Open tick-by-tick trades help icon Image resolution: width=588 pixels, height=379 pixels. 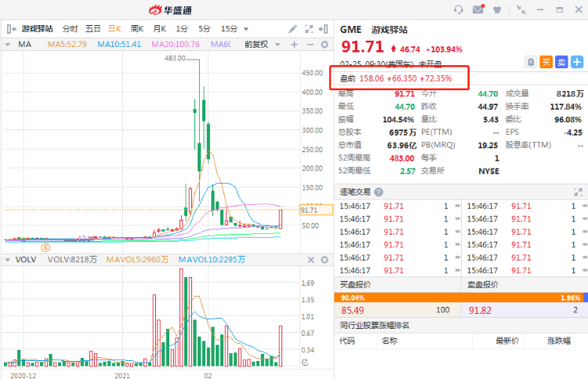click(379, 192)
